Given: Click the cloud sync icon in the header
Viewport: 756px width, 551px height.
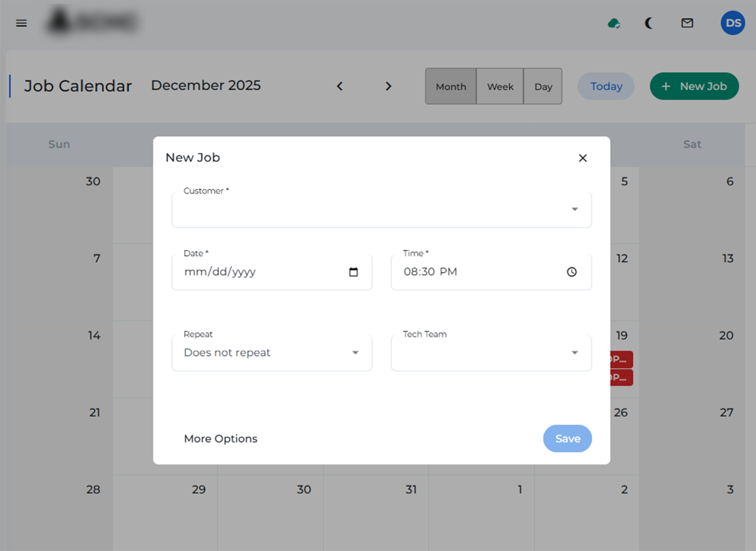Looking at the screenshot, I should [614, 23].
